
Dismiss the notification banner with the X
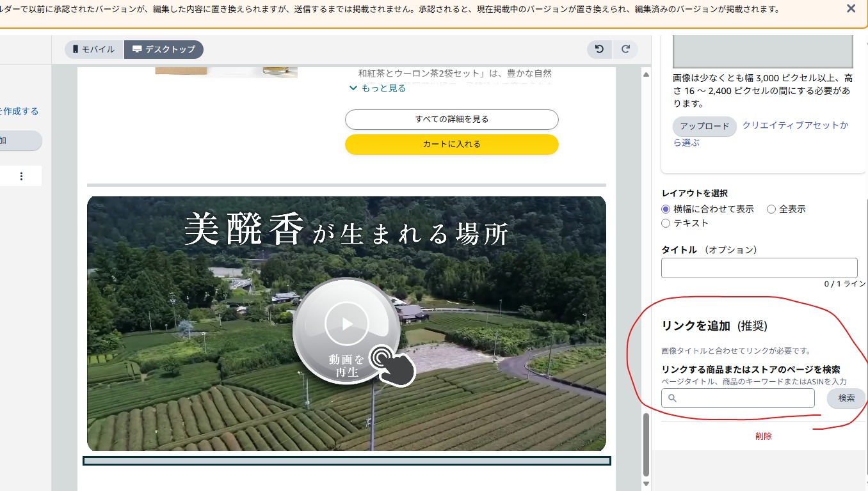point(851,9)
